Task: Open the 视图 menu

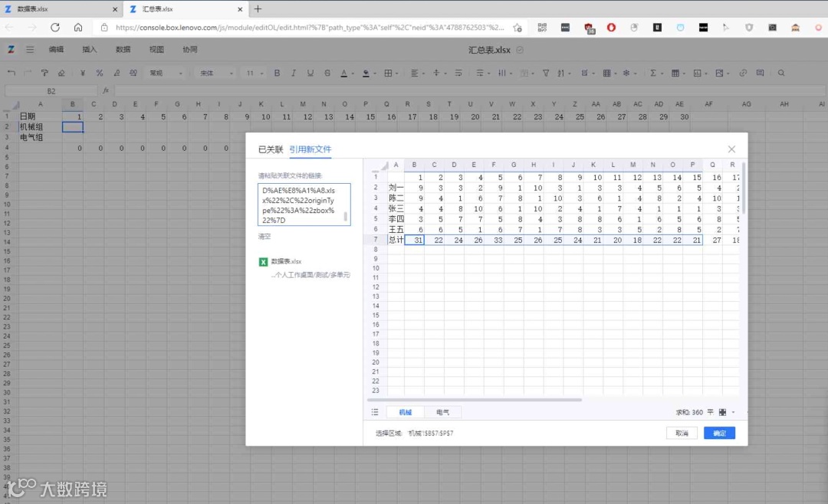Action: coord(156,49)
